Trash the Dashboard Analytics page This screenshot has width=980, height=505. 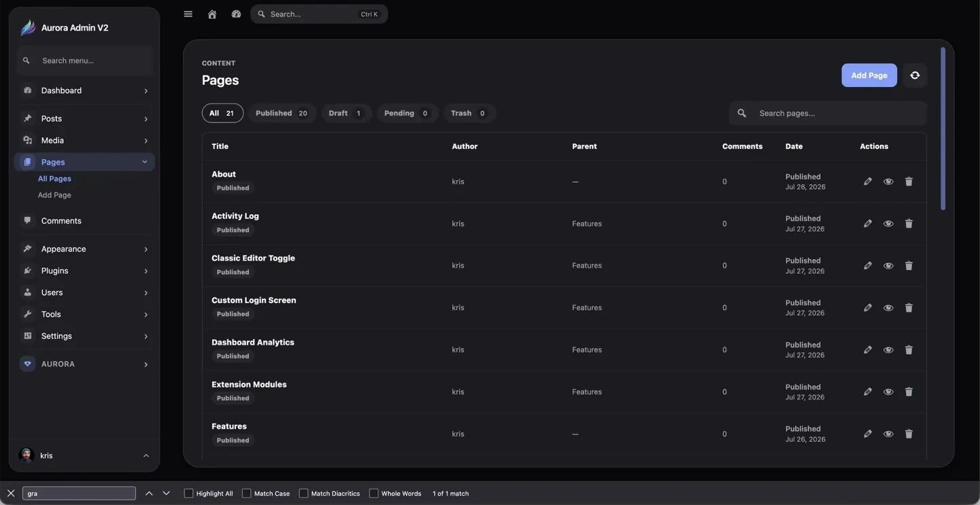[909, 350]
